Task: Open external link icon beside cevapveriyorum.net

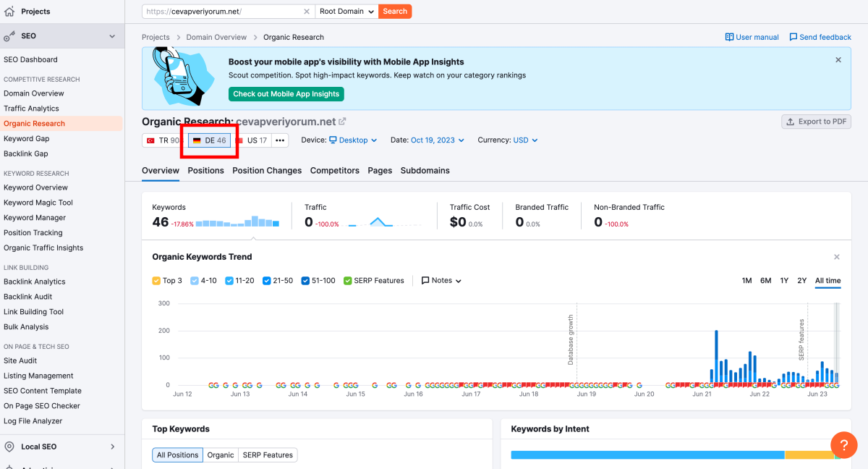Action: (342, 122)
